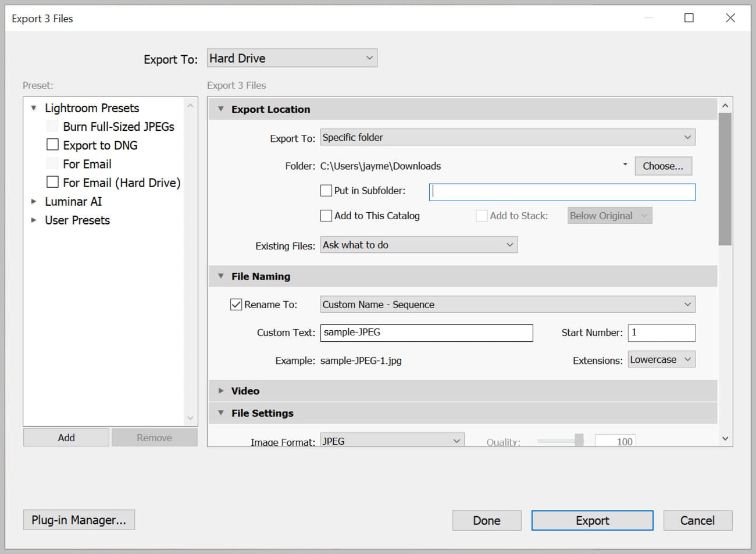Expand the Luminar AI presets group
The width and height of the screenshot is (756, 554).
click(x=34, y=202)
